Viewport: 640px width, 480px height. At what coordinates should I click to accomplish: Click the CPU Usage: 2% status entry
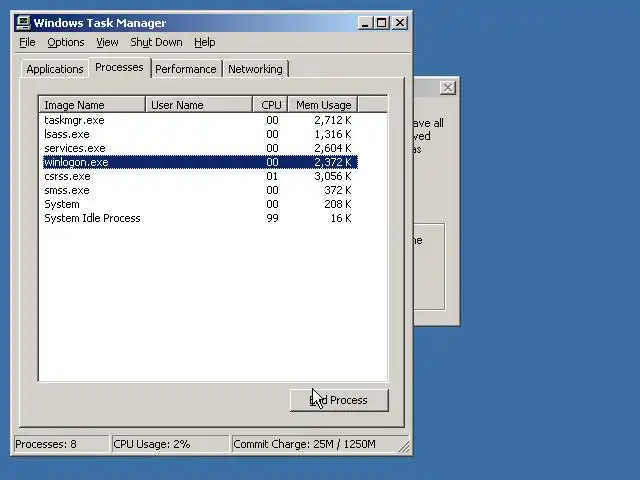click(170, 444)
